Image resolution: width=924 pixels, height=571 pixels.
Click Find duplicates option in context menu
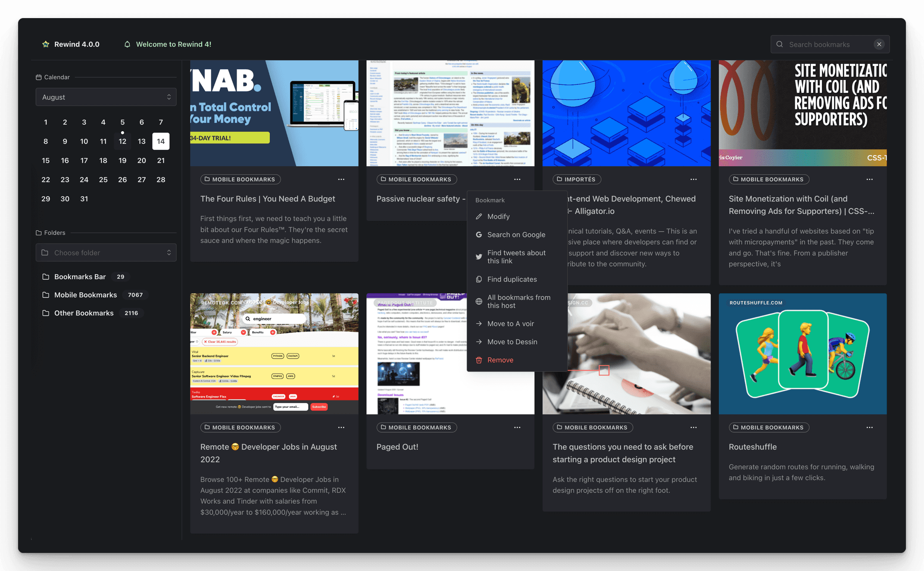512,278
